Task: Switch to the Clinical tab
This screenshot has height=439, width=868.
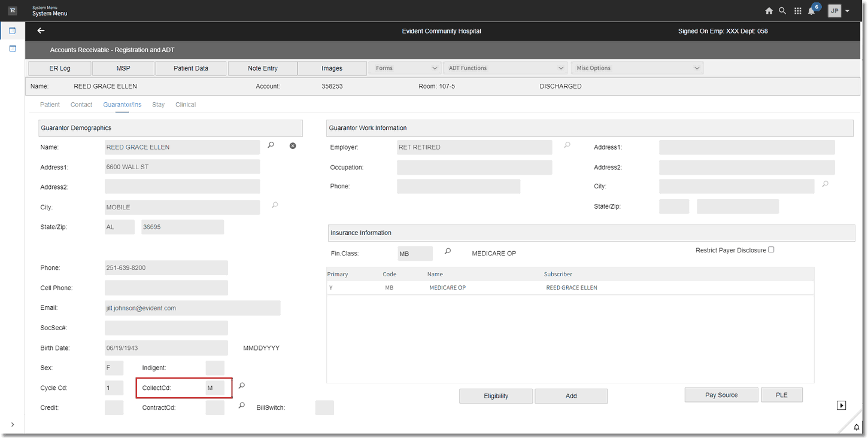Action: point(186,105)
